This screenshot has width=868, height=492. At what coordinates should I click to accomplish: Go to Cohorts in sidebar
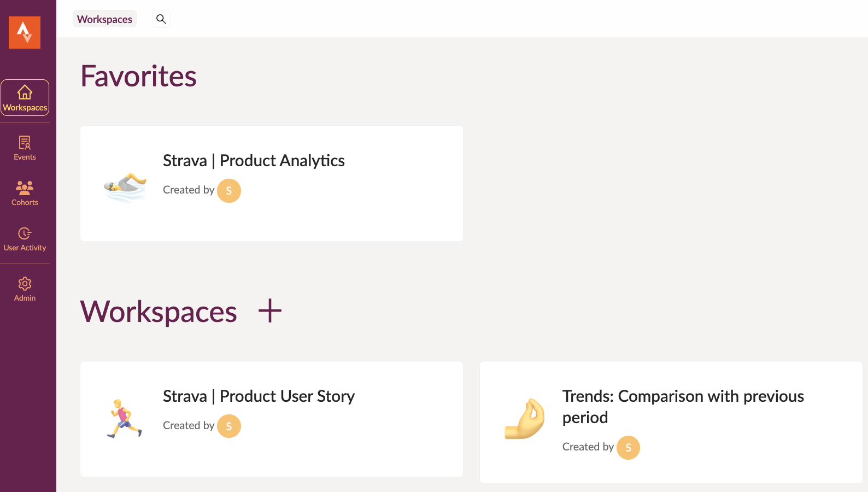pos(25,194)
